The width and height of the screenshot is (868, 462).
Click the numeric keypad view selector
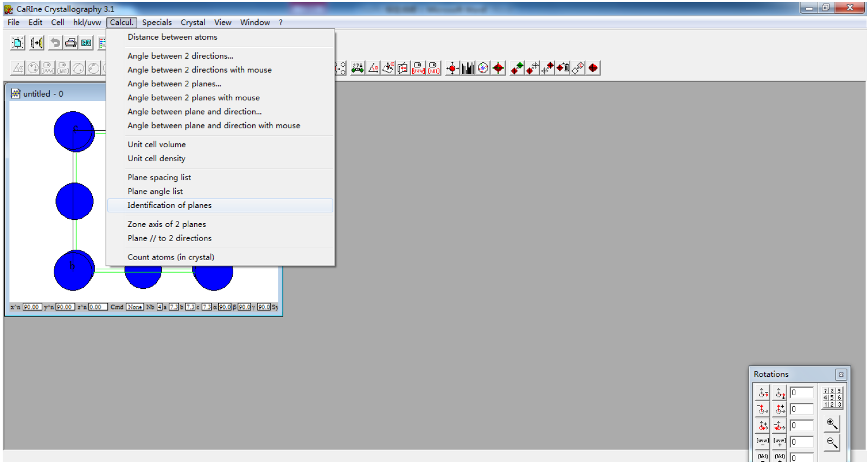pos(832,397)
